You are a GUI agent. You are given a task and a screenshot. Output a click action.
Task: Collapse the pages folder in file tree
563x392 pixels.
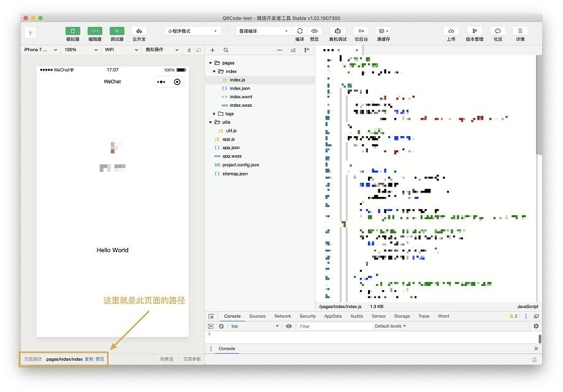click(x=211, y=63)
